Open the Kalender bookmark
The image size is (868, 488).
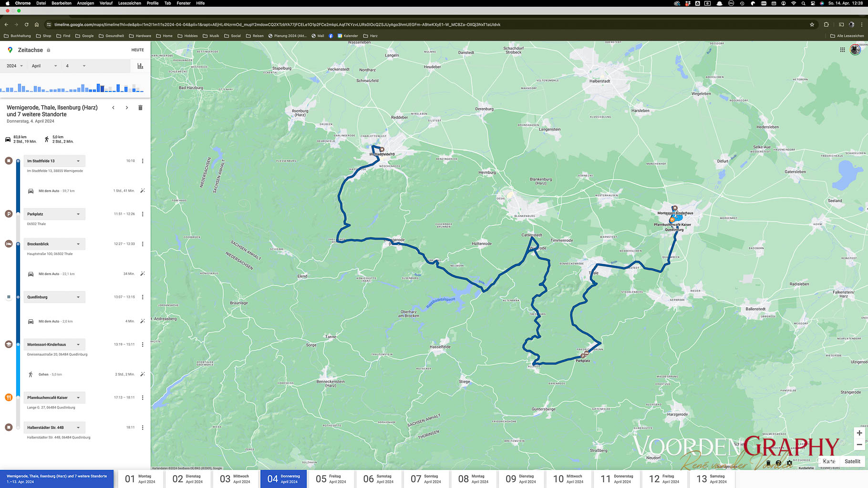click(348, 36)
